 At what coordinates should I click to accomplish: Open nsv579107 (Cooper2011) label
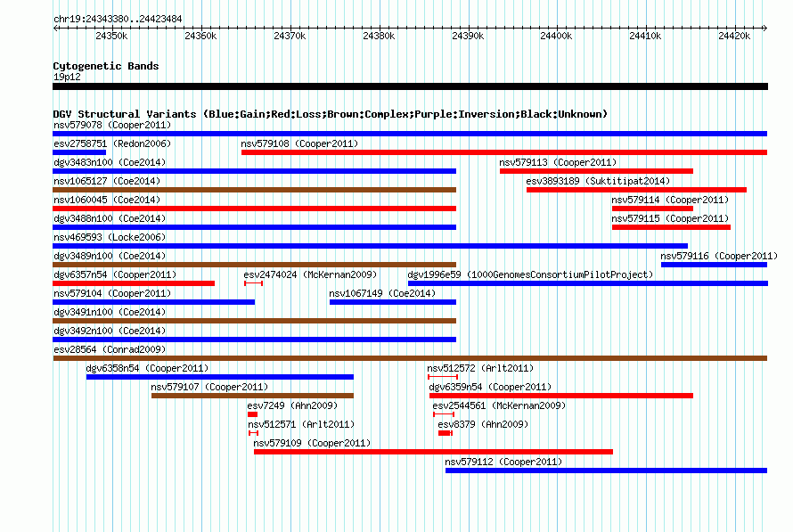209,387
